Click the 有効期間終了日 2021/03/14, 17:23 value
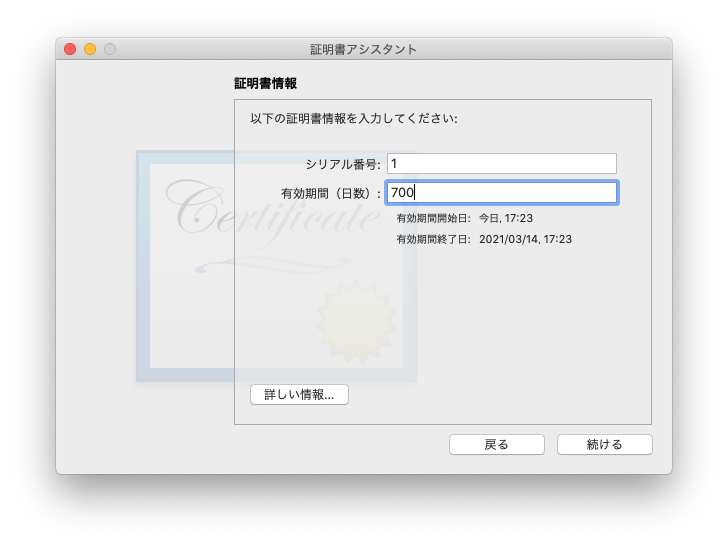Image resolution: width=728 pixels, height=548 pixels. click(525, 239)
